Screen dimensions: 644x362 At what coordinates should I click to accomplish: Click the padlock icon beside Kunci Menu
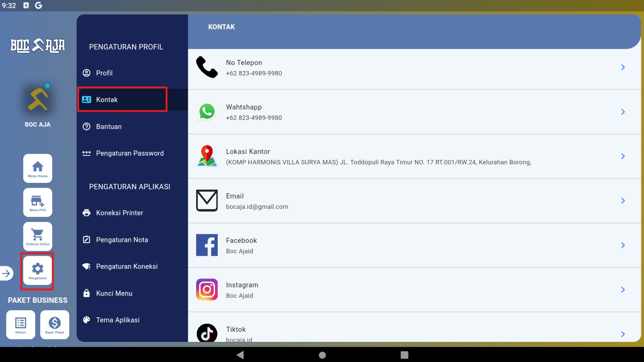87,293
